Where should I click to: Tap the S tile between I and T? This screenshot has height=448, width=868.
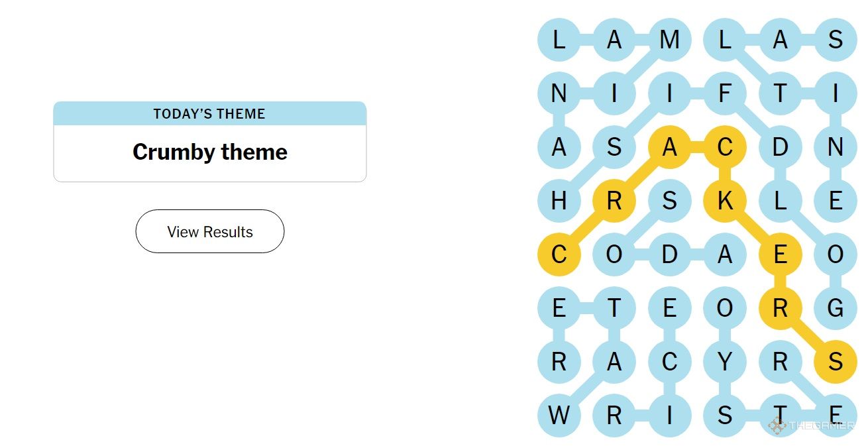725,415
